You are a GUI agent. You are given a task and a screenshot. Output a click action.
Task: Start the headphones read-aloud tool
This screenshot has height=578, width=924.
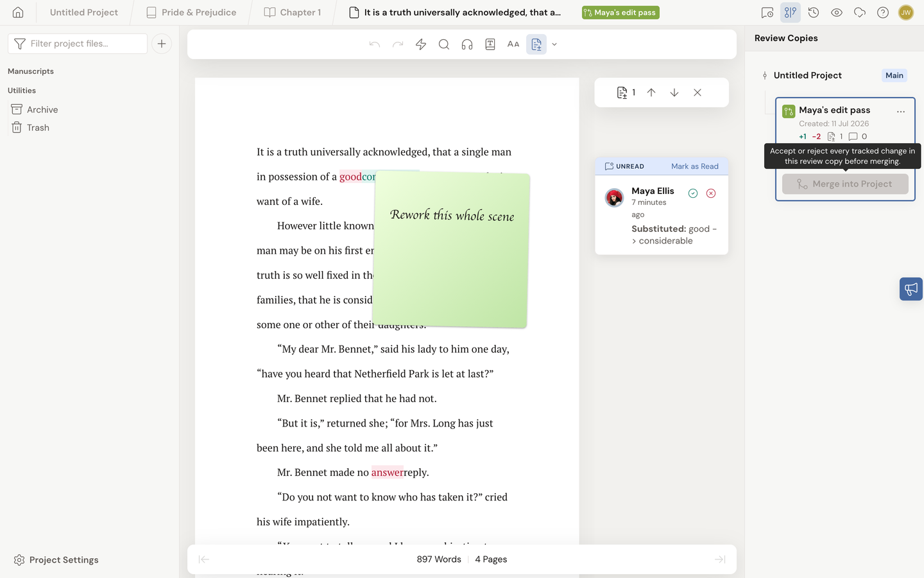(467, 44)
